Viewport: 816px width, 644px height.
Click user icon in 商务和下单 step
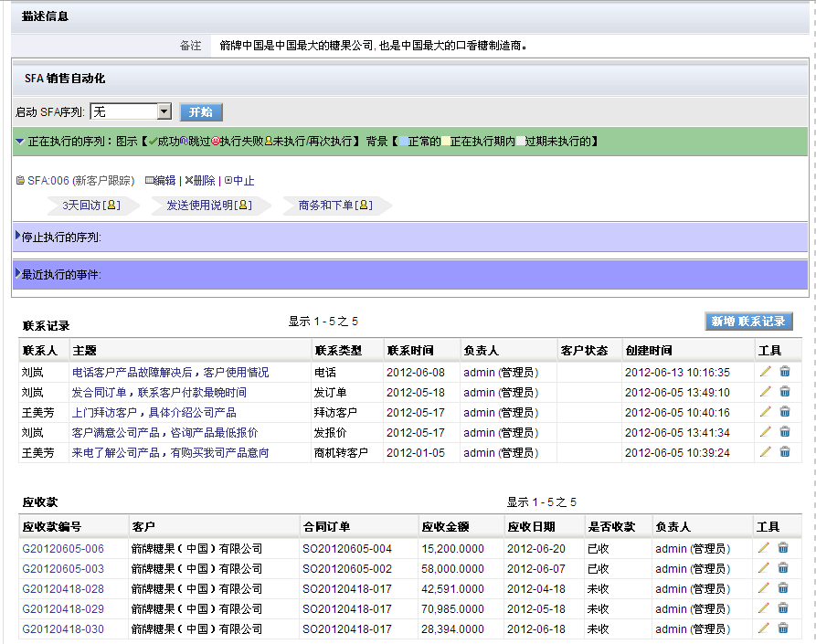tap(364, 205)
